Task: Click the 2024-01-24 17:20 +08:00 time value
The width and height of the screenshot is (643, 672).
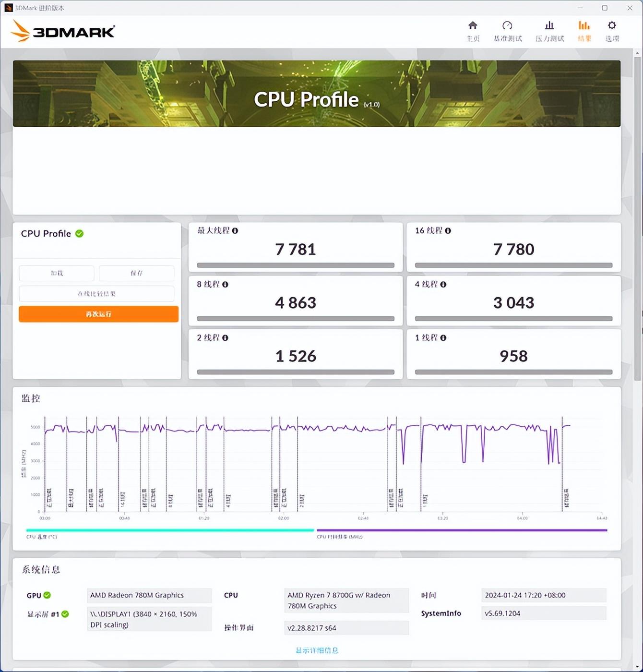Action: point(544,595)
